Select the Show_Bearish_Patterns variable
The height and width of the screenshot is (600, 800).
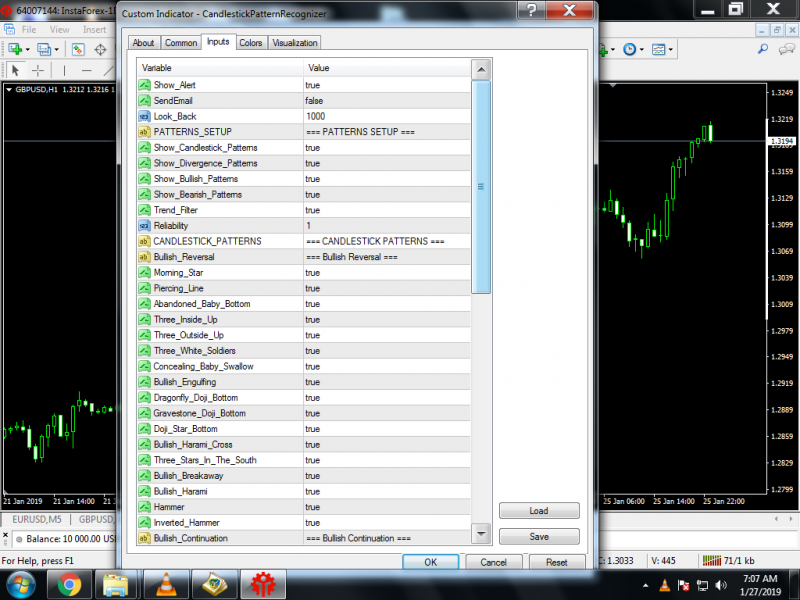(x=198, y=194)
